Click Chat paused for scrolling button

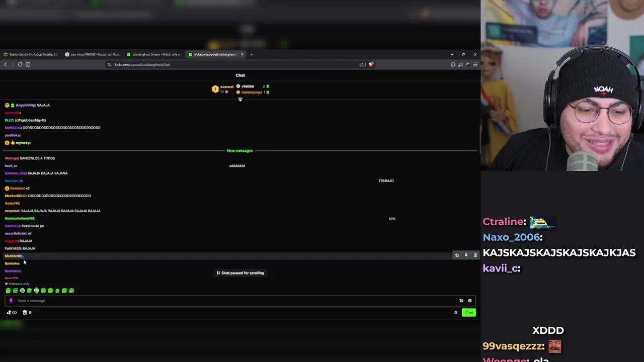[240, 273]
